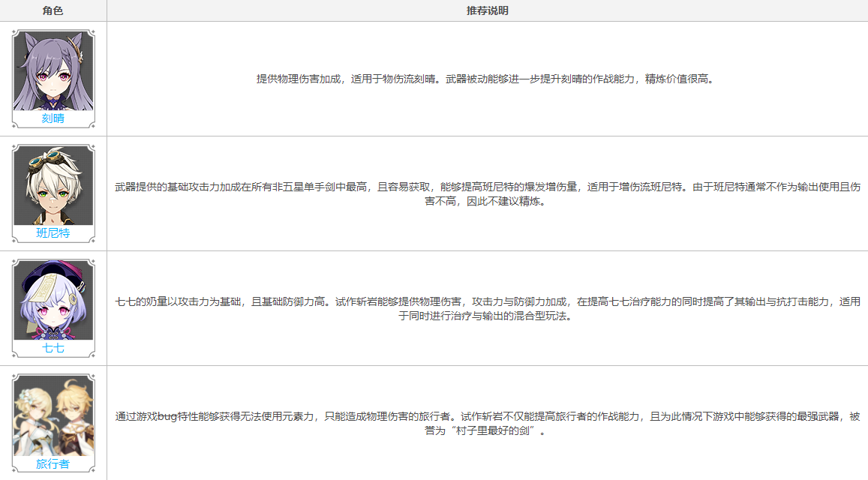The image size is (868, 480).
Task: Click the description starting 七七的奶量以攻击力为基础
Action: point(487,309)
